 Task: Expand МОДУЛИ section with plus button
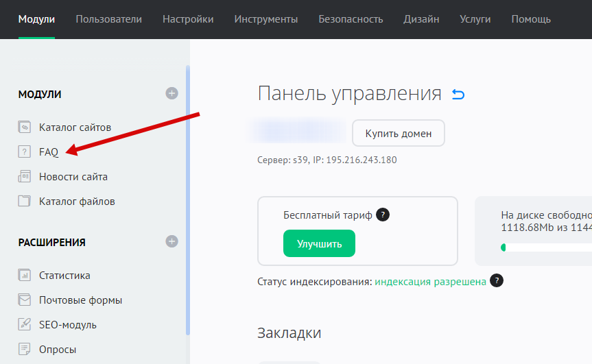point(171,93)
